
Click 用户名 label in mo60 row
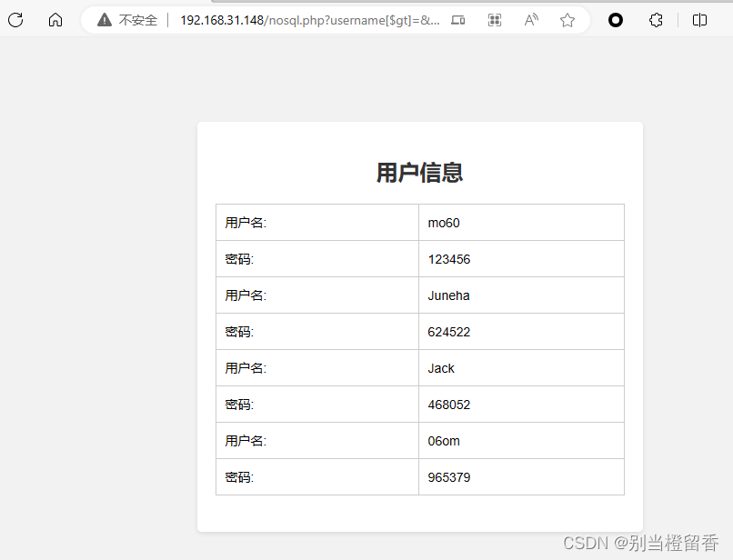(x=246, y=223)
